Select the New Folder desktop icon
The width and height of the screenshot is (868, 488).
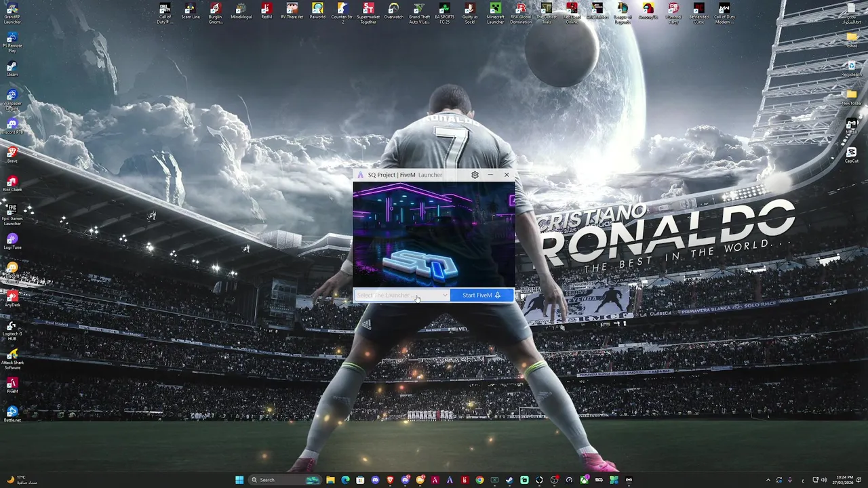tap(852, 98)
